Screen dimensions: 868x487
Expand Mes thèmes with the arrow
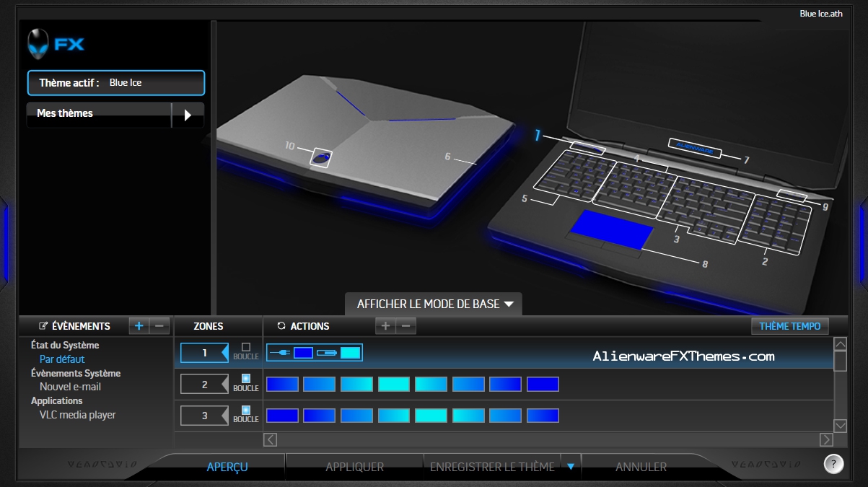[x=188, y=115]
